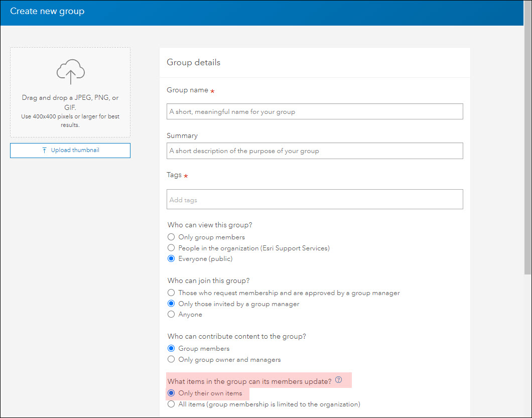532x418 pixels.
Task: Click the vertical page scrollbar
Action: (x=527, y=151)
